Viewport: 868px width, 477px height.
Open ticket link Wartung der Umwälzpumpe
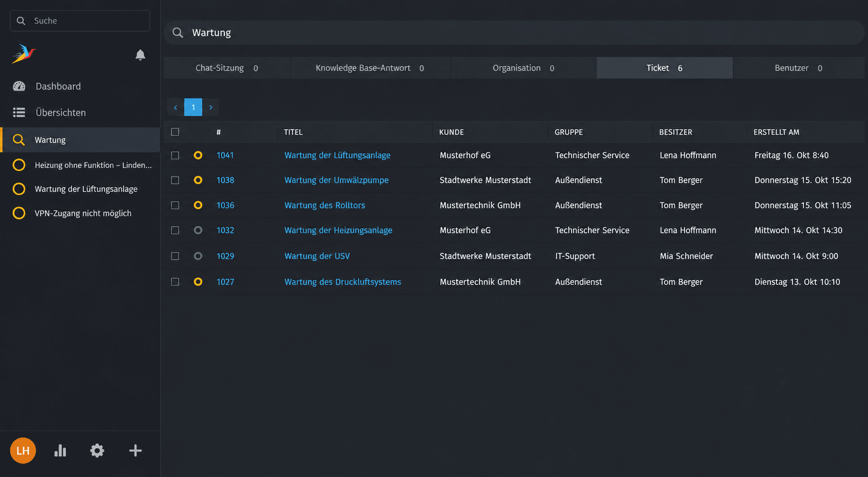click(337, 181)
